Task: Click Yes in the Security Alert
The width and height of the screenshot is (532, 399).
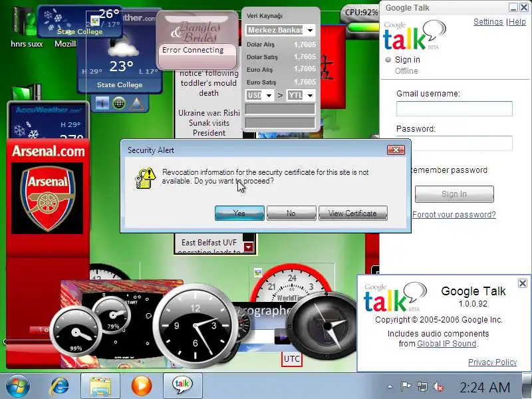Action: coord(239,213)
